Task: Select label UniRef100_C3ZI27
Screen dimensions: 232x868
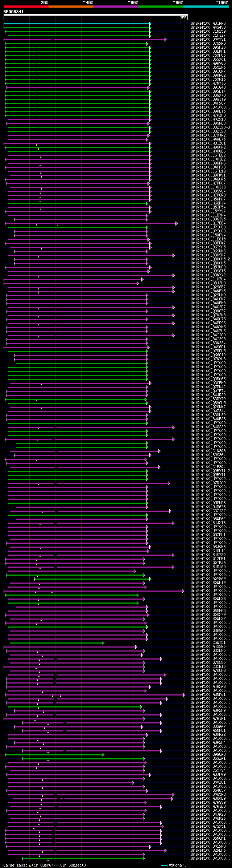Action: pos(208,511)
